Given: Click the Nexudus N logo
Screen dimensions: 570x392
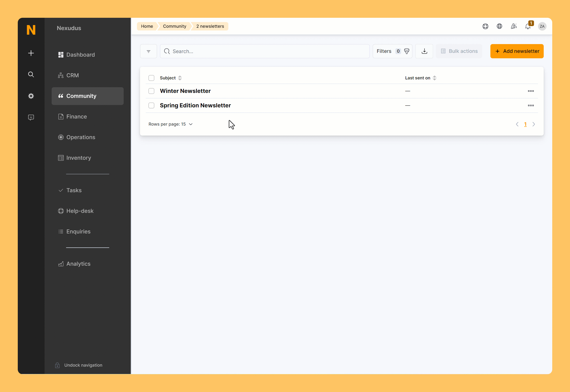Looking at the screenshot, I should 31,30.
